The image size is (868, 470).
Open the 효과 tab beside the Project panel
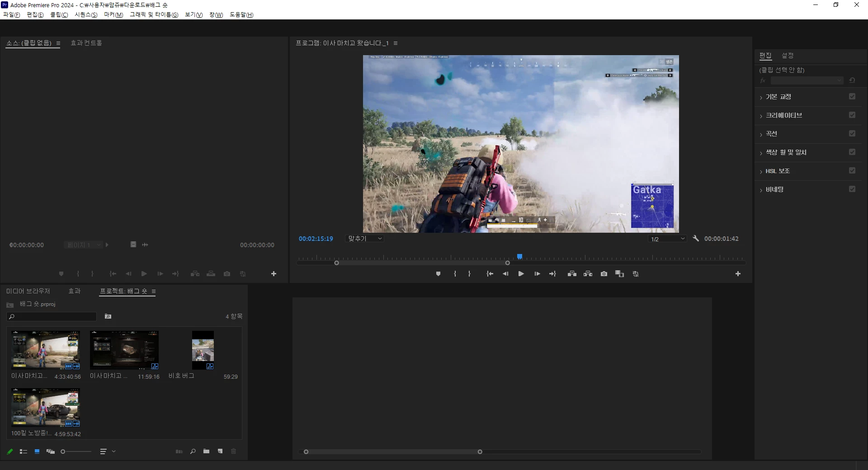[75, 291]
